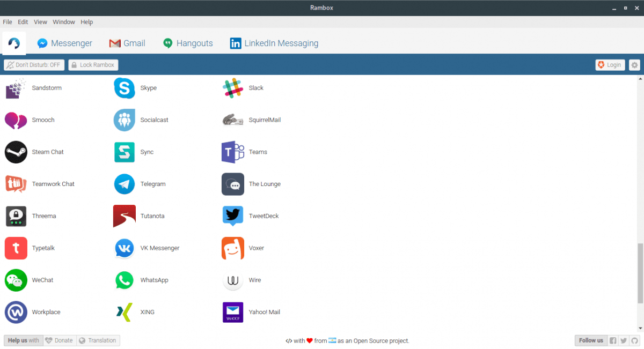Open the Help menu
Screen dimensions: 644x349
click(x=87, y=22)
